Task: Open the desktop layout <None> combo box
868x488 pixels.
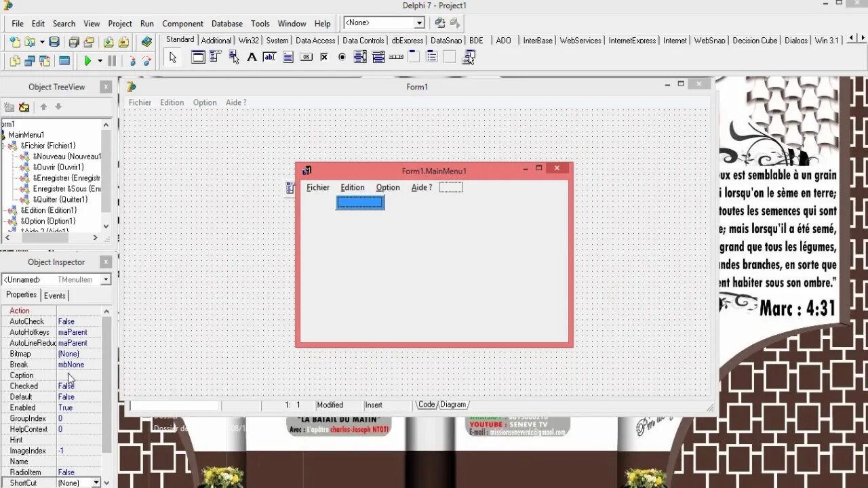Action: (384, 23)
